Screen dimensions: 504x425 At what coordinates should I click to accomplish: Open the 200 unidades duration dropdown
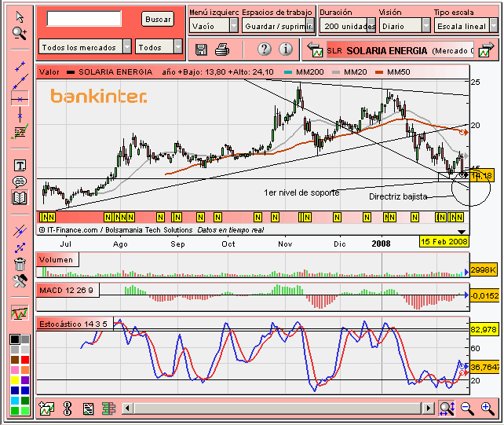click(x=348, y=26)
